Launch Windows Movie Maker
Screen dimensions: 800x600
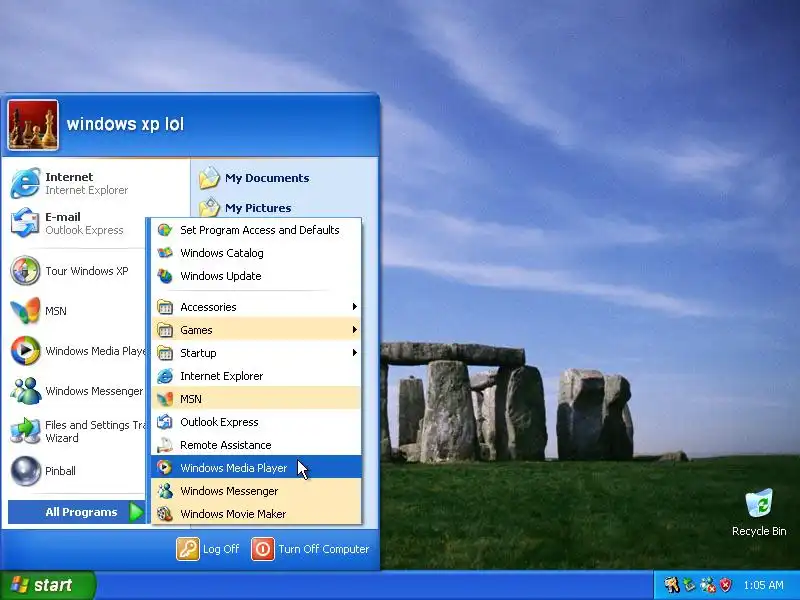[256, 514]
